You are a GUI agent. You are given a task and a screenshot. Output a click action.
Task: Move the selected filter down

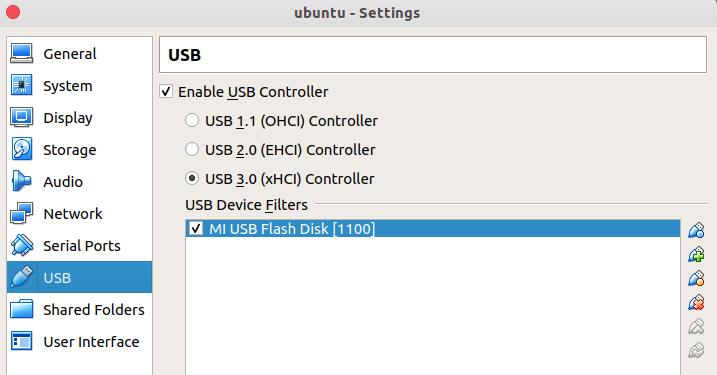pyautogui.click(x=696, y=350)
